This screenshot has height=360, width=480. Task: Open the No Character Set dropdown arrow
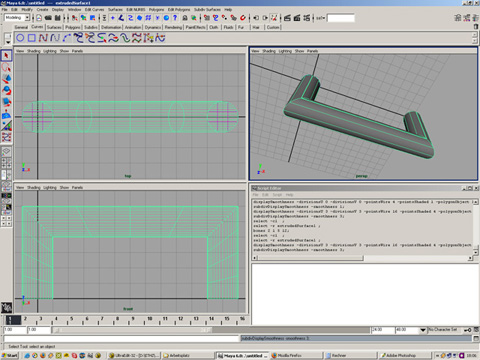coord(423,330)
